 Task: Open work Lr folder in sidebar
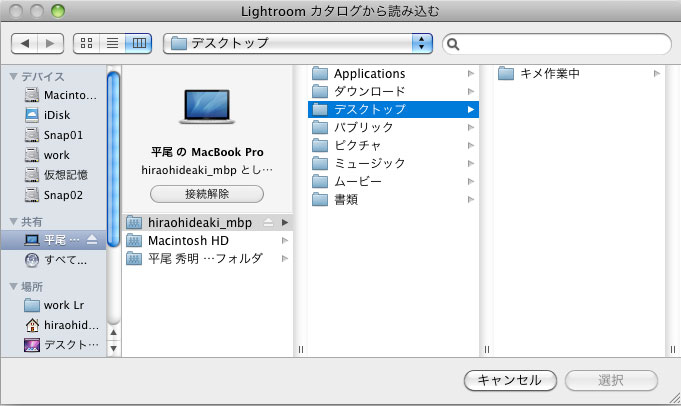click(x=54, y=305)
